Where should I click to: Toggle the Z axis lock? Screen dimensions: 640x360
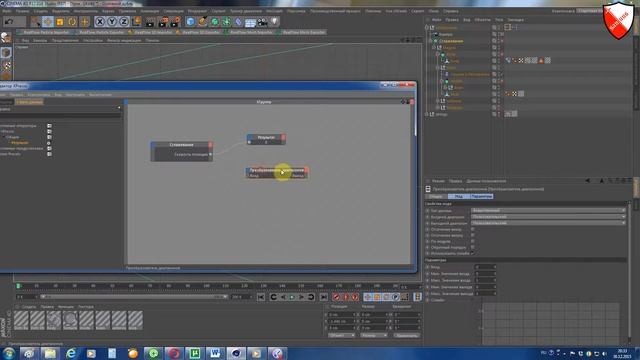pos(124,21)
